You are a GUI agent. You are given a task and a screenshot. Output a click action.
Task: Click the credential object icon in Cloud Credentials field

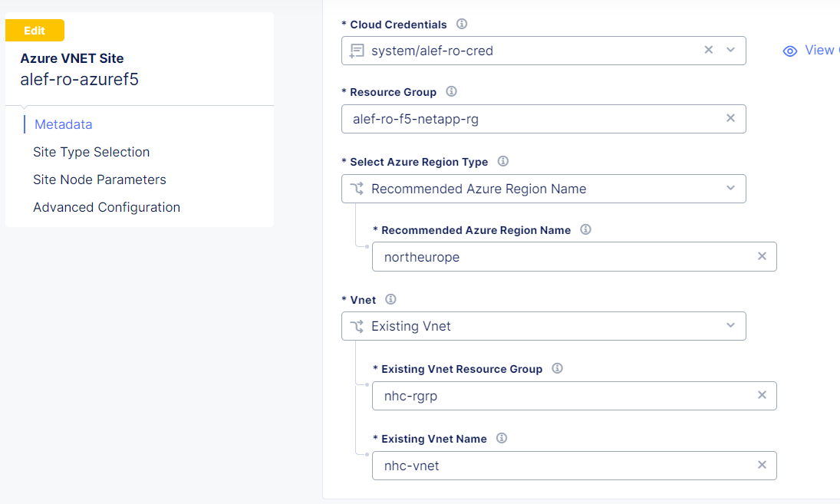pyautogui.click(x=357, y=51)
